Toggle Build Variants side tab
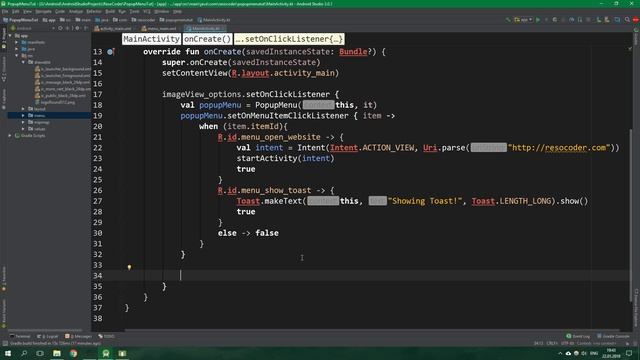Screen dimensions: 640x360 (4, 313)
